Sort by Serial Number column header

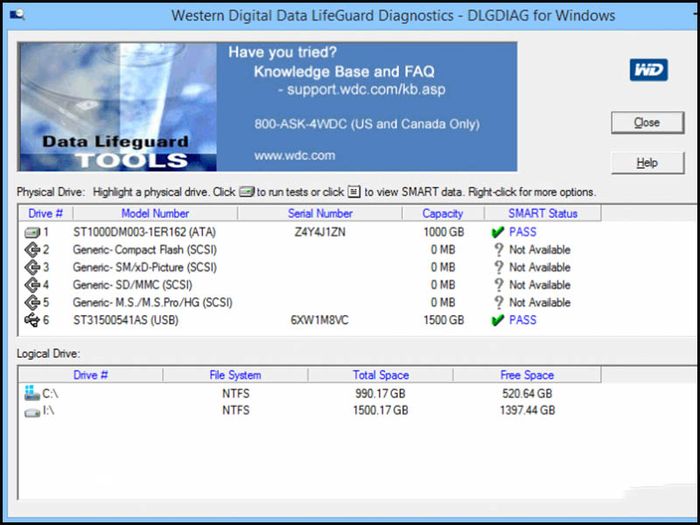[x=320, y=213]
